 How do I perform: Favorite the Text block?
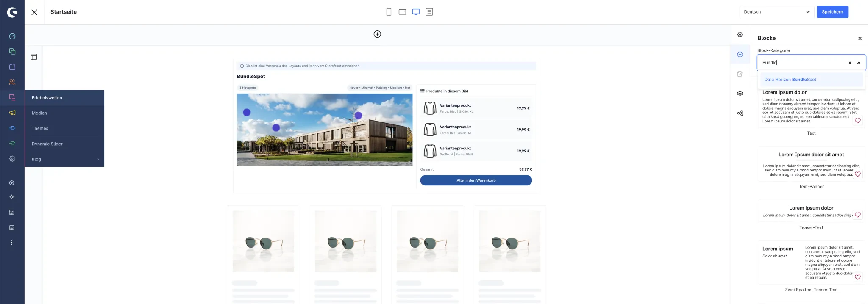[x=857, y=121]
